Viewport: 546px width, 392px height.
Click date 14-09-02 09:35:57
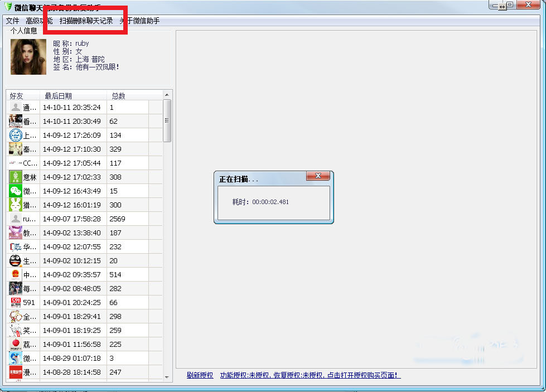click(x=72, y=274)
